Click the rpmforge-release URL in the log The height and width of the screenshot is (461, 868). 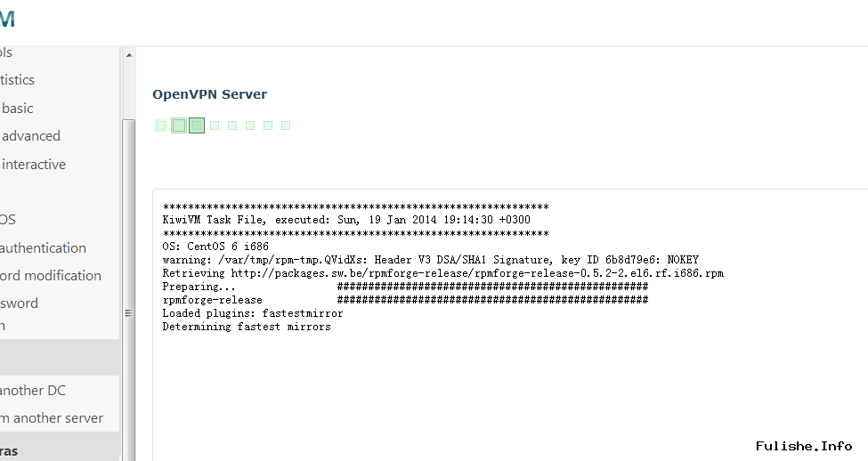[477, 273]
